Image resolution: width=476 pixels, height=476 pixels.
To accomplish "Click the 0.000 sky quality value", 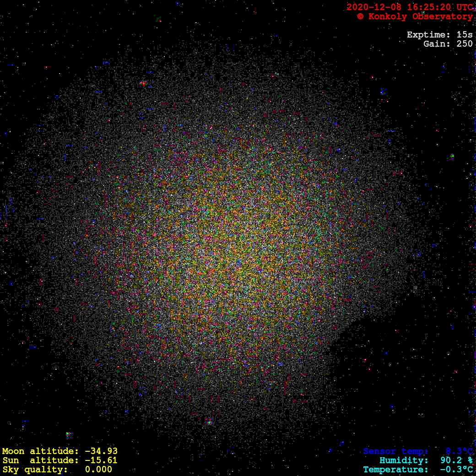I will [98, 470].
